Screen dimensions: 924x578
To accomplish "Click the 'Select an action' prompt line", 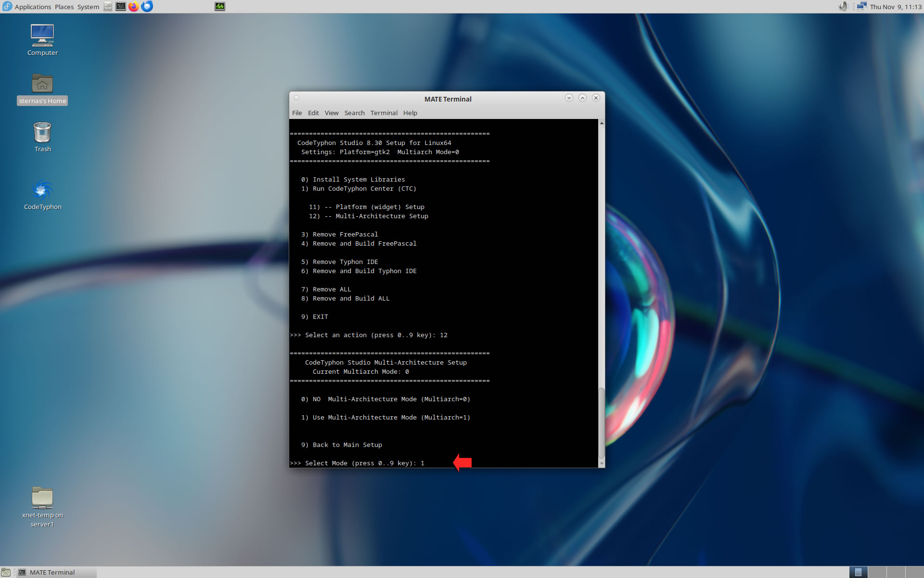I will pos(369,335).
